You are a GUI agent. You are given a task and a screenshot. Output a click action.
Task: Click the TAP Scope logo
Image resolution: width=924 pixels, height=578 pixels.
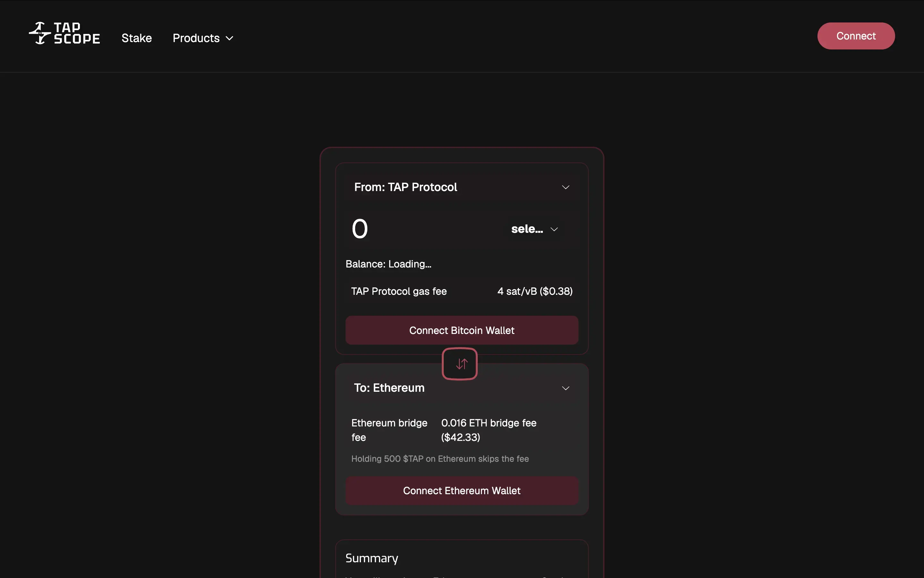click(64, 33)
